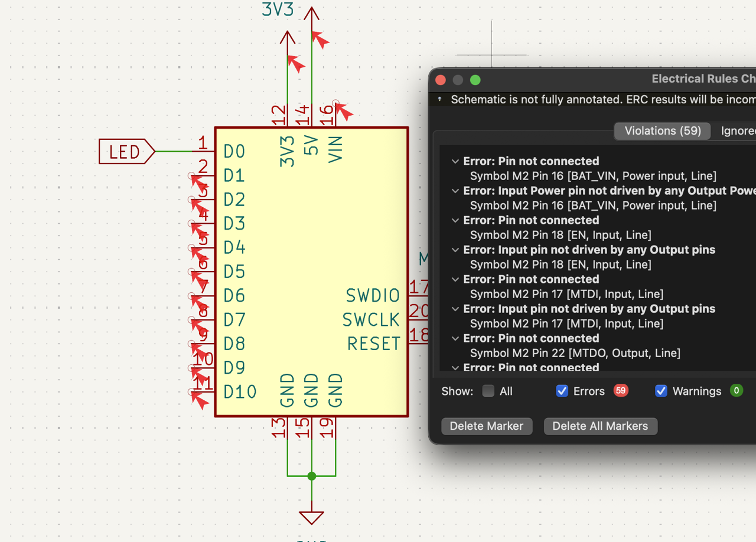Select the LED global label symbol
Screen dimensions: 756x542
coord(126,152)
